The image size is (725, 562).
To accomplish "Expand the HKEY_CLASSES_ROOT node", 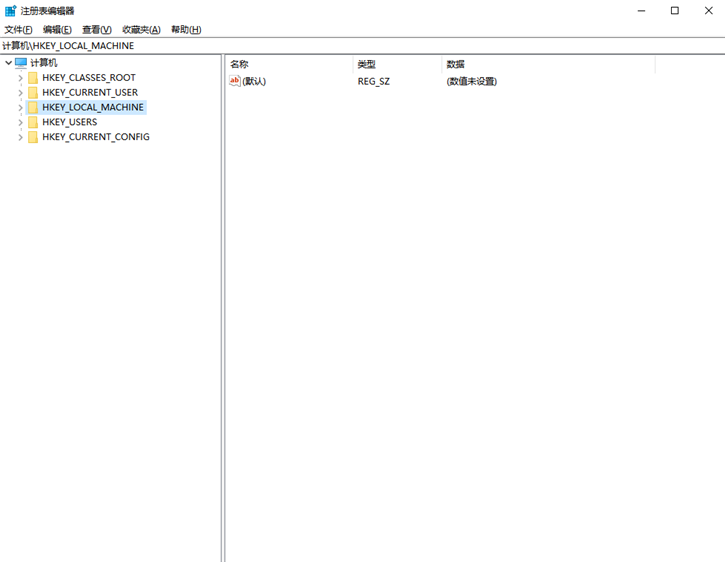I will 20,78.
